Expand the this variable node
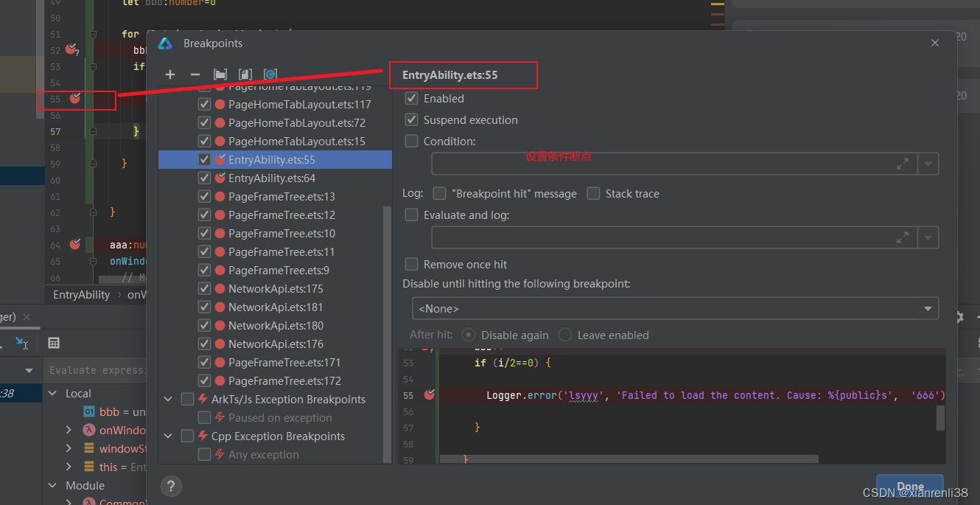This screenshot has width=980, height=505. [x=69, y=467]
